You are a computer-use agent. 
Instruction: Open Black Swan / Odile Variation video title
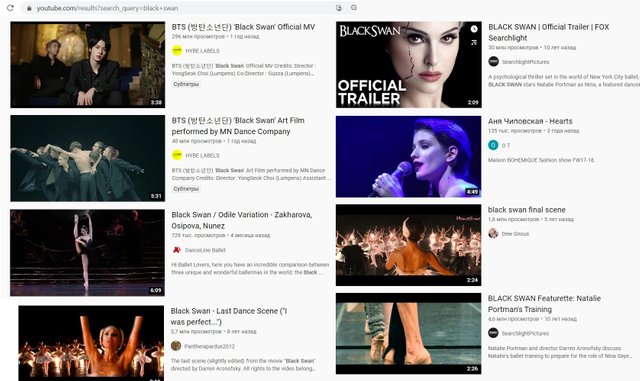(242, 220)
